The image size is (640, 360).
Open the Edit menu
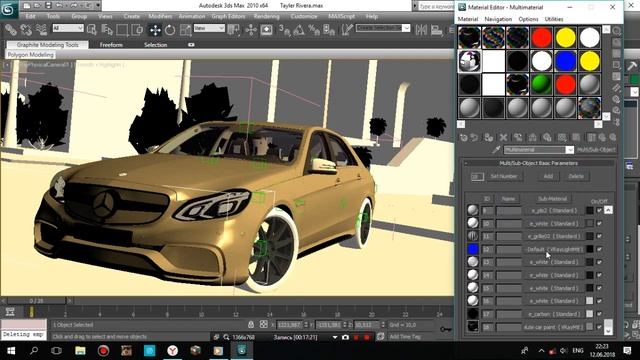[31, 16]
